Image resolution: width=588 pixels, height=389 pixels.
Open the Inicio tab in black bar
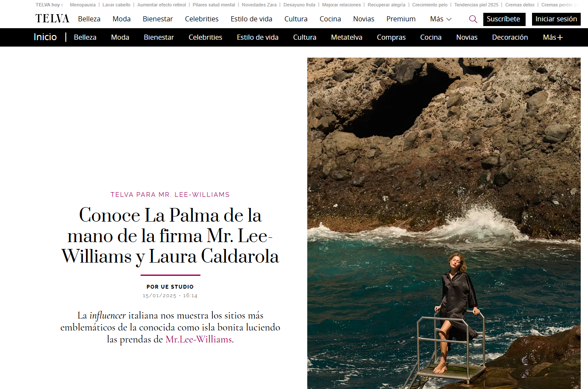45,37
